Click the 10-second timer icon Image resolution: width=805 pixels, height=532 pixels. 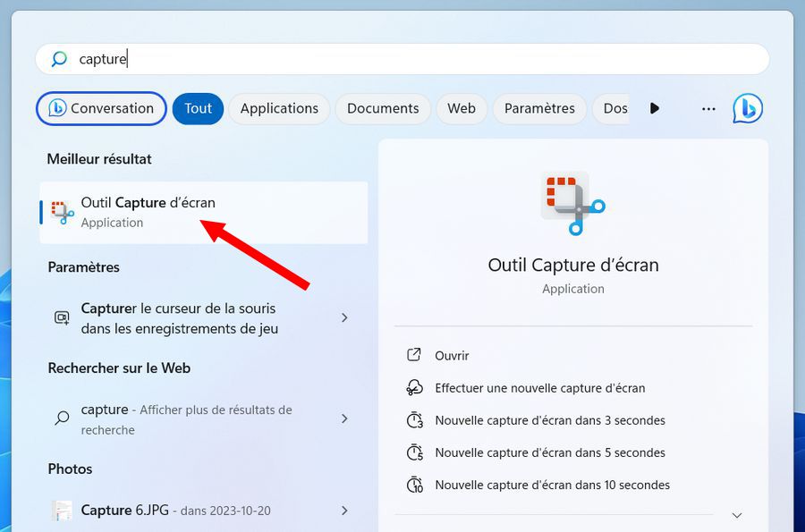point(415,485)
